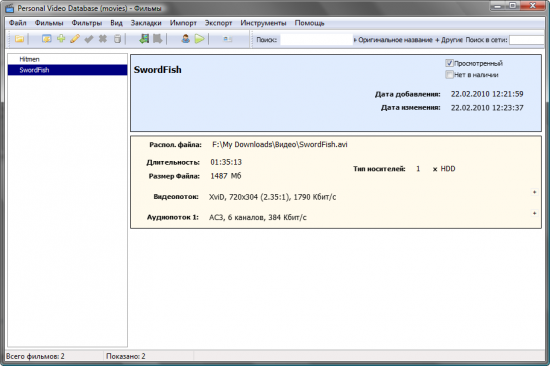Click the Дата изменения label
Screen dimensions: 550x366
pos(410,107)
